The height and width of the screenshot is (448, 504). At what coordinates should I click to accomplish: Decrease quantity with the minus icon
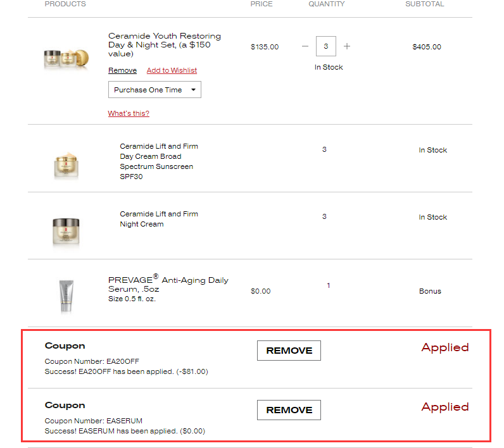click(305, 46)
